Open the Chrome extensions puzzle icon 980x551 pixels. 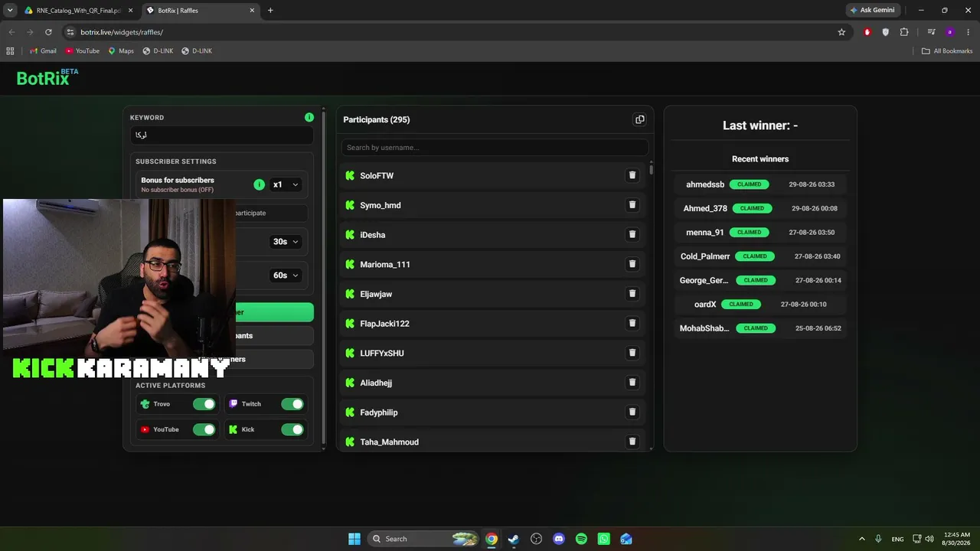(904, 32)
